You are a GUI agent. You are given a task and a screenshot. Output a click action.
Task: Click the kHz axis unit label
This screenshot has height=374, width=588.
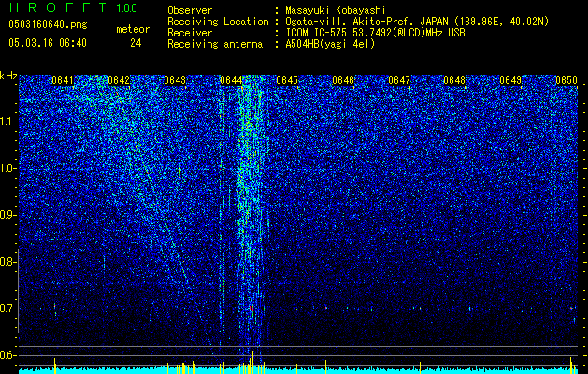coord(8,76)
